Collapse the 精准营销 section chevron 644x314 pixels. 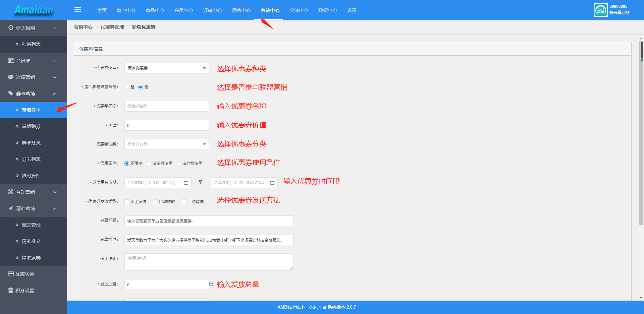pos(55,208)
